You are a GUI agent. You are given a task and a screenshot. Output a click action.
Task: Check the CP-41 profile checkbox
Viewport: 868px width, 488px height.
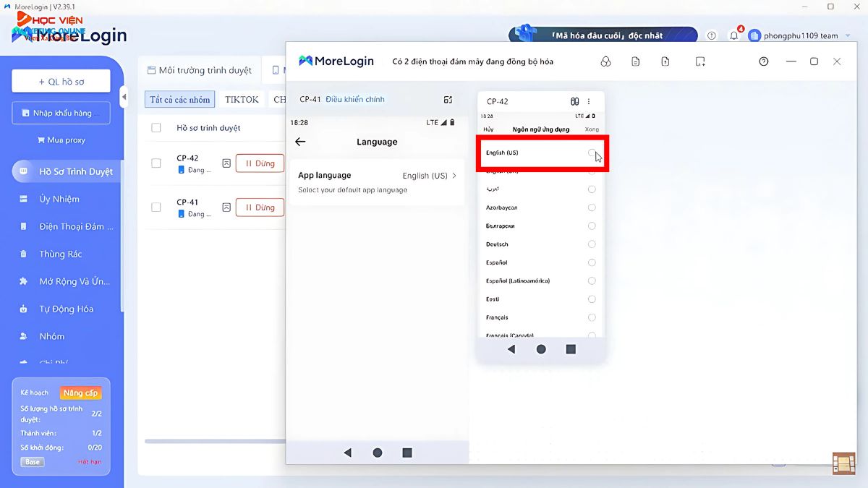[156, 207]
